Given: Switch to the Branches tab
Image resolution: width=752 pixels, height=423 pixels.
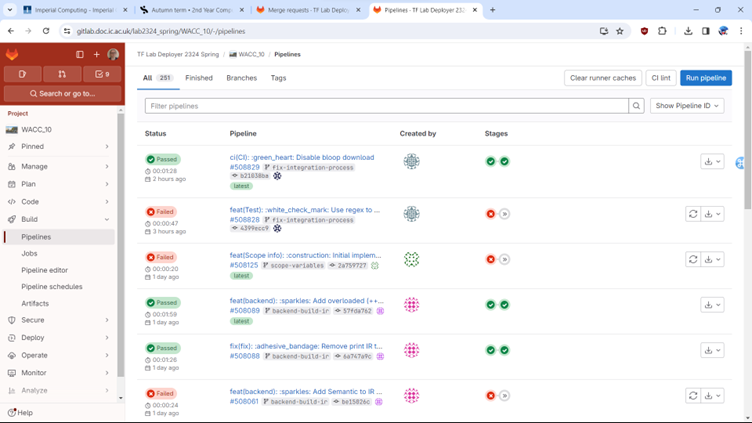Looking at the screenshot, I should pyautogui.click(x=241, y=78).
